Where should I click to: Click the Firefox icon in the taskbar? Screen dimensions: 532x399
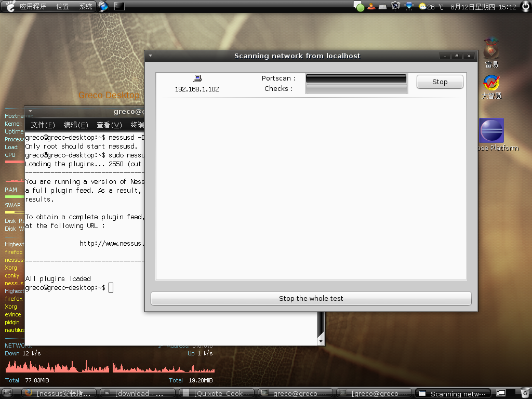coord(29,393)
